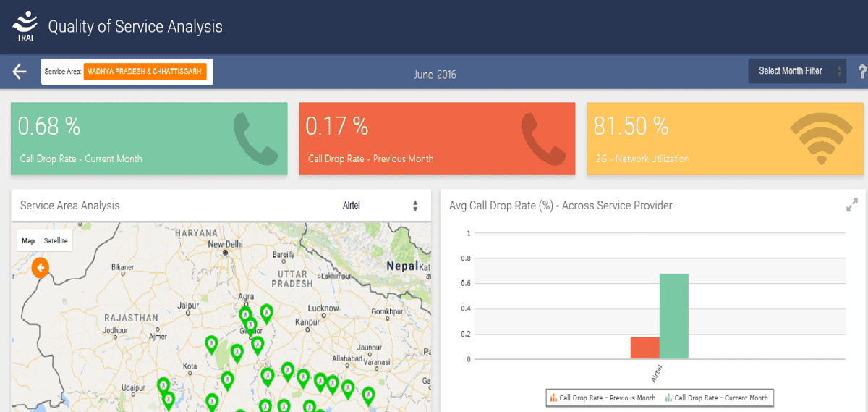Viewport: 868px width, 412px height.
Task: Click the Service Area Analysis heading
Action: [x=70, y=206]
